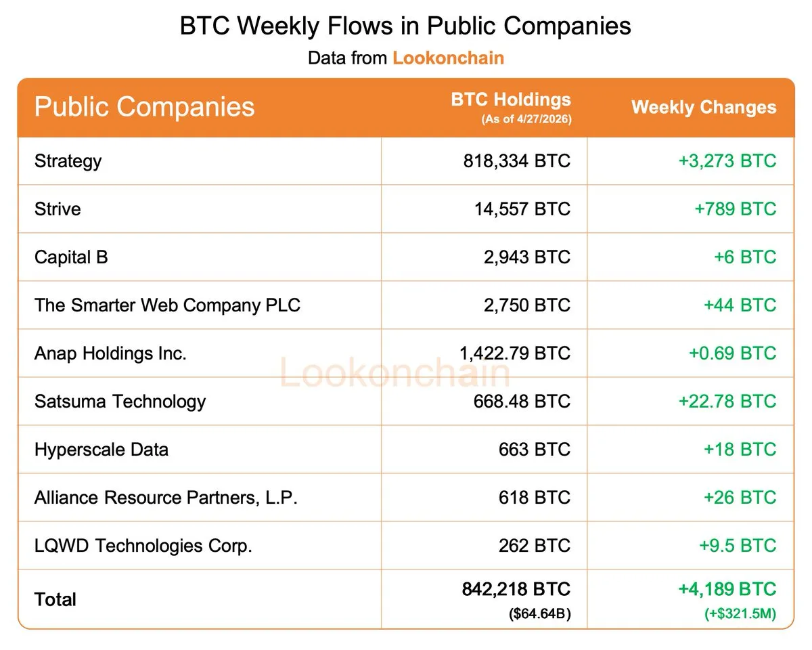Click the +4,189 BTC total weekly change
812x650 pixels.
(727, 589)
